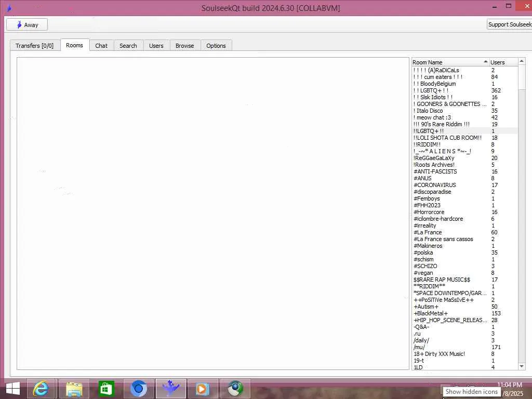Click the Soulseek bird icon in title bar
Screen dimensions: 532x399
point(9,8)
